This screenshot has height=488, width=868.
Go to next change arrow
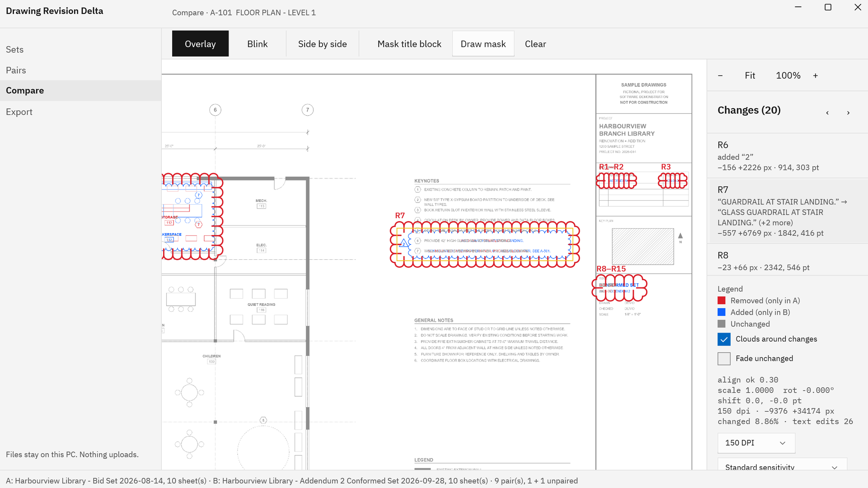(x=848, y=113)
